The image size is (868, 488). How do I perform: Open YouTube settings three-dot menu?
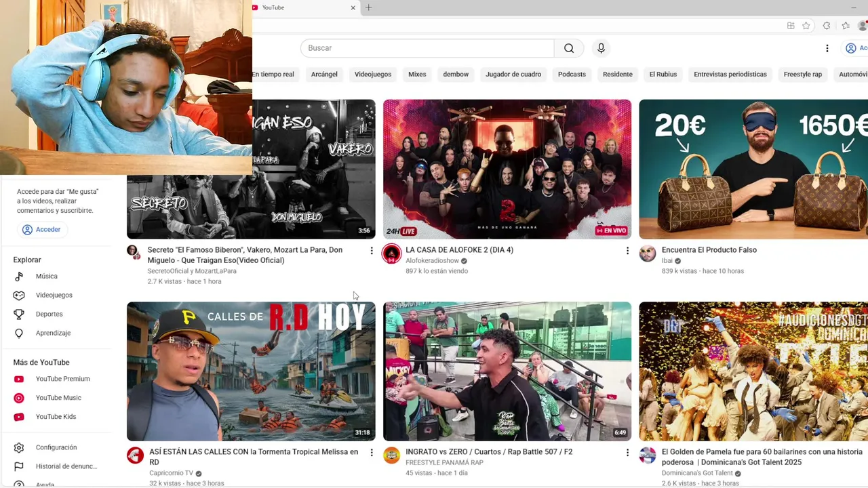point(827,48)
